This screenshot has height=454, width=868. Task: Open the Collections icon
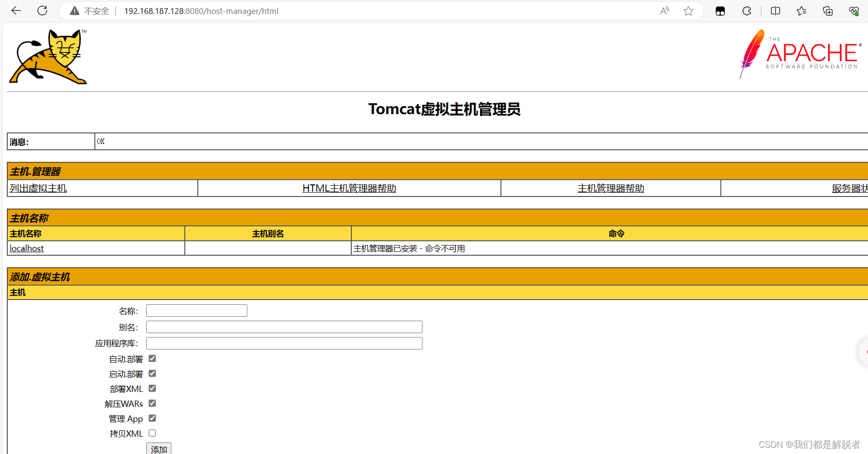click(x=828, y=11)
